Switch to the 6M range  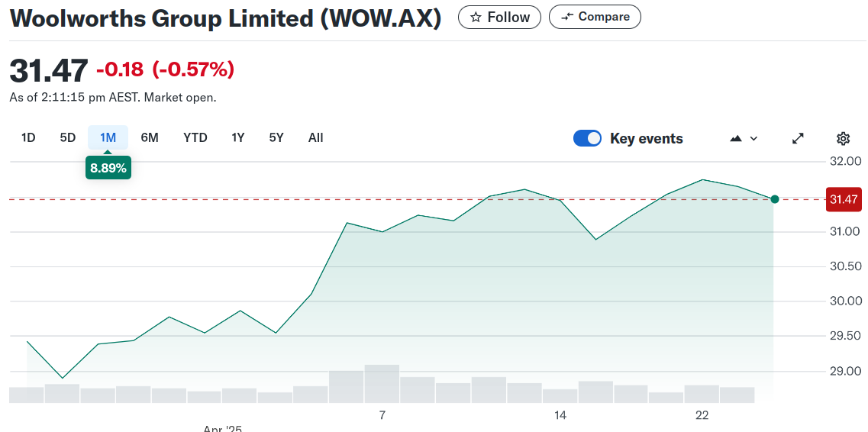[150, 138]
